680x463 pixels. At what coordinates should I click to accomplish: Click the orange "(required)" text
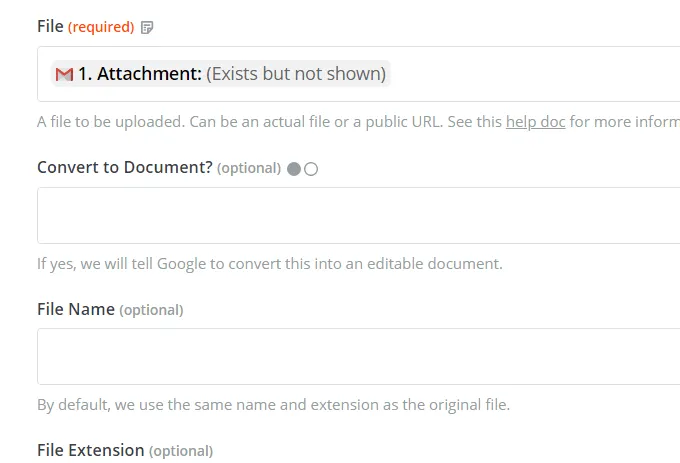(x=101, y=27)
